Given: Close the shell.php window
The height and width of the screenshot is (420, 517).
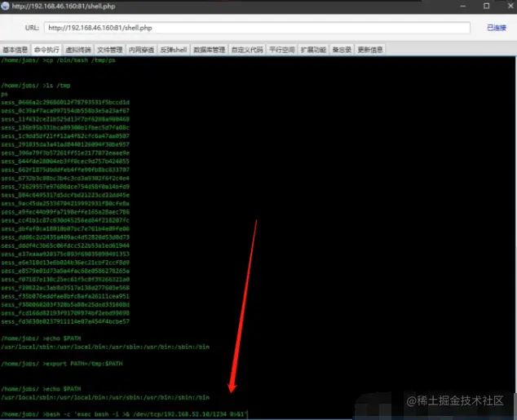Looking at the screenshot, I should [x=510, y=6].
